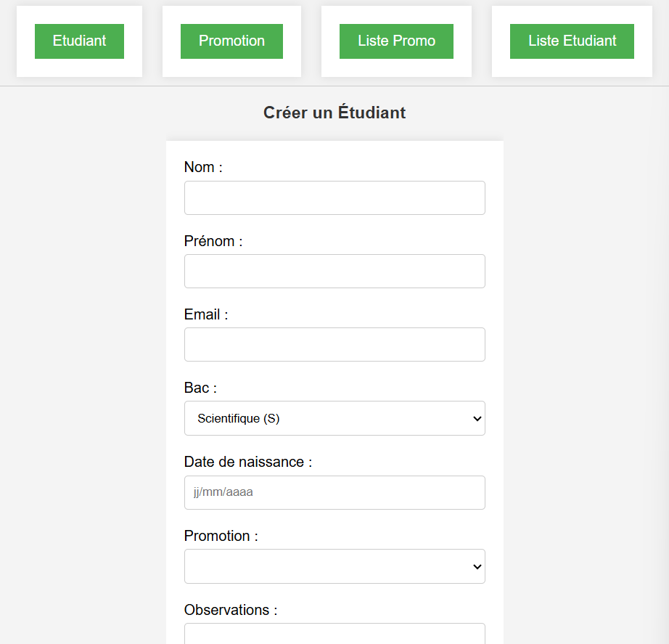Open the Etudiant page button
The height and width of the screenshot is (644, 669).
[x=79, y=41]
